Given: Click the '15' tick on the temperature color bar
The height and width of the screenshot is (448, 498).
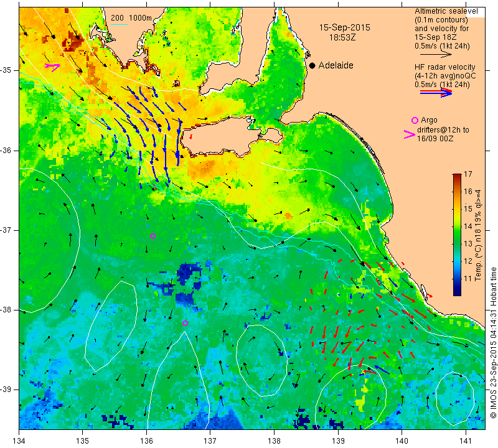Looking at the screenshot, I should [468, 209].
